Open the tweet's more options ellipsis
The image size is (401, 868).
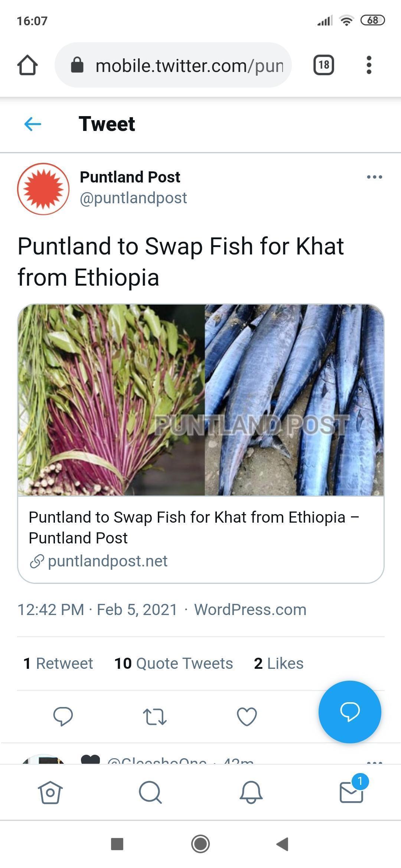tap(374, 177)
